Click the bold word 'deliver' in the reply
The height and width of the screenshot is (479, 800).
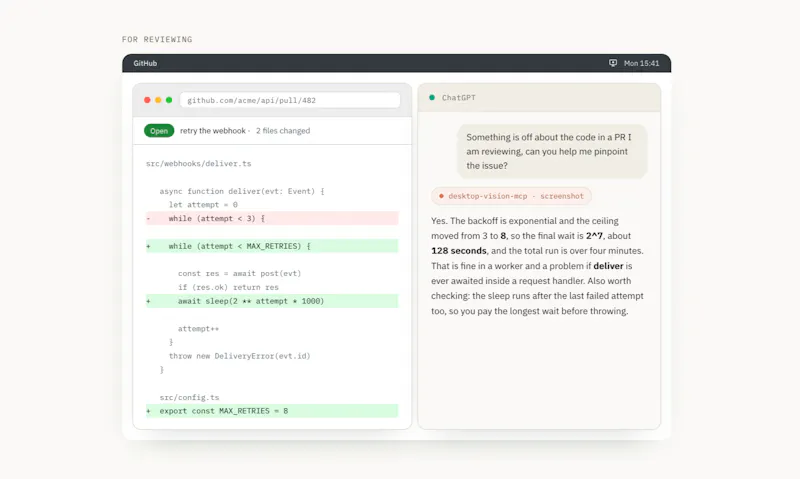608,266
